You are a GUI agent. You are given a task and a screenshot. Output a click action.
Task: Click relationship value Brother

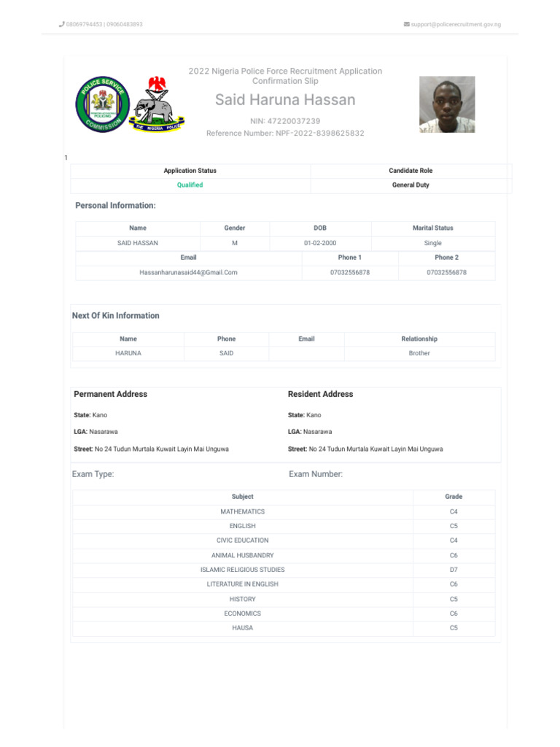(419, 353)
